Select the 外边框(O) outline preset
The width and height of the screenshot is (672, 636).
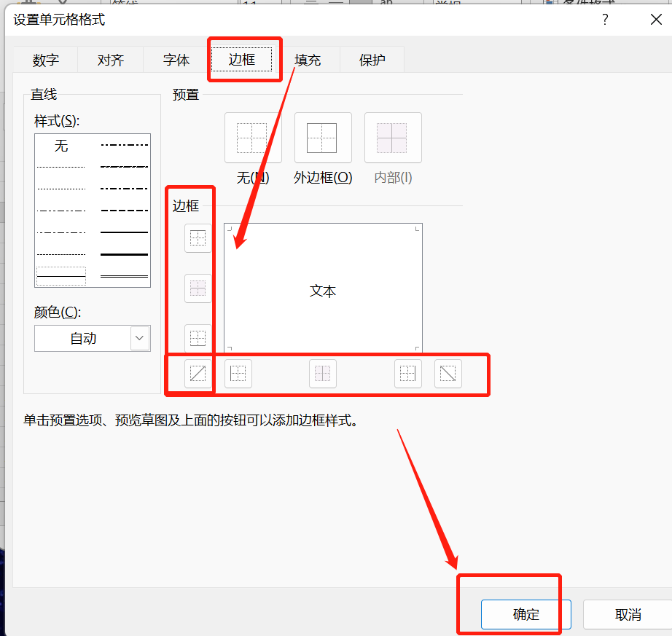pyautogui.click(x=323, y=138)
